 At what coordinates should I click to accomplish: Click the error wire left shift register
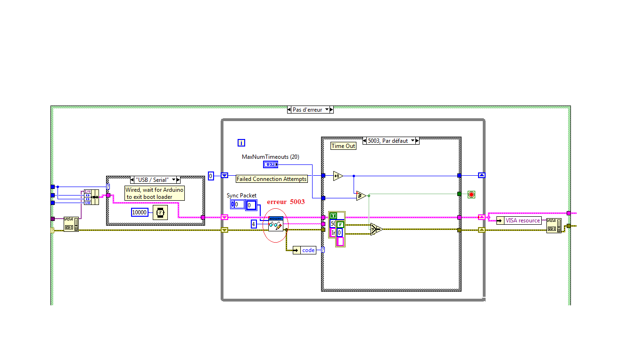[x=224, y=230]
